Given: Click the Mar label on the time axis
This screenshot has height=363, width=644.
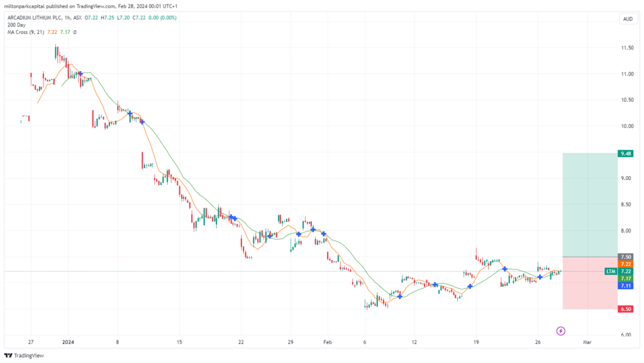Looking at the screenshot, I should (587, 342).
